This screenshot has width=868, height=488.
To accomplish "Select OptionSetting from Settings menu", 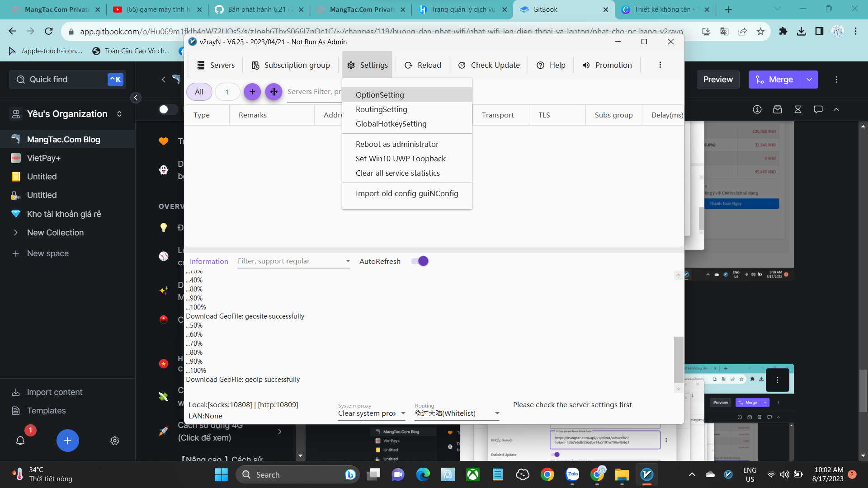I will (x=380, y=95).
